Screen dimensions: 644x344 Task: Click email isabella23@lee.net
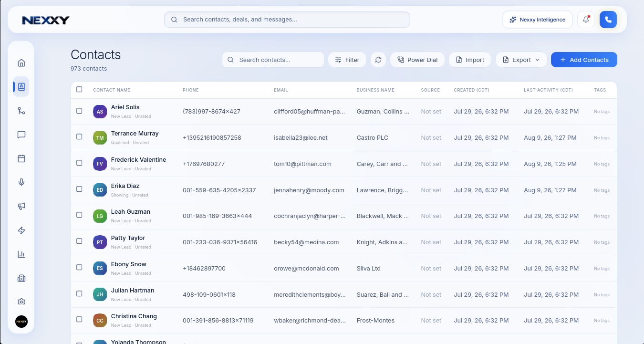pos(301,138)
